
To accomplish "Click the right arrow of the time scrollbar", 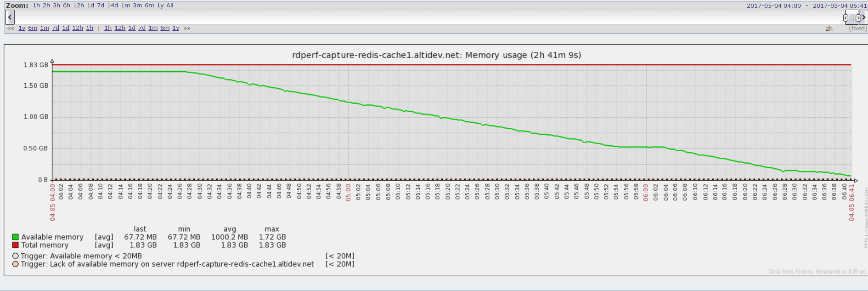I will [864, 17].
